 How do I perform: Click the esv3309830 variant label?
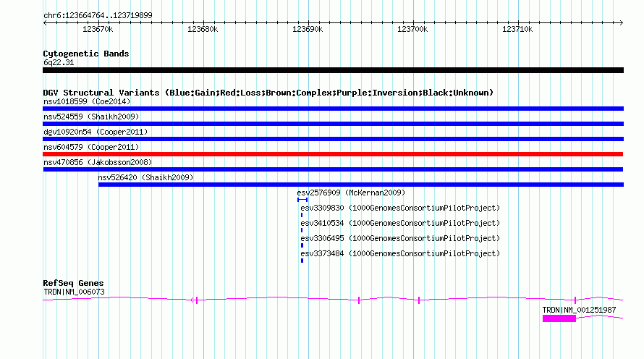(400, 208)
